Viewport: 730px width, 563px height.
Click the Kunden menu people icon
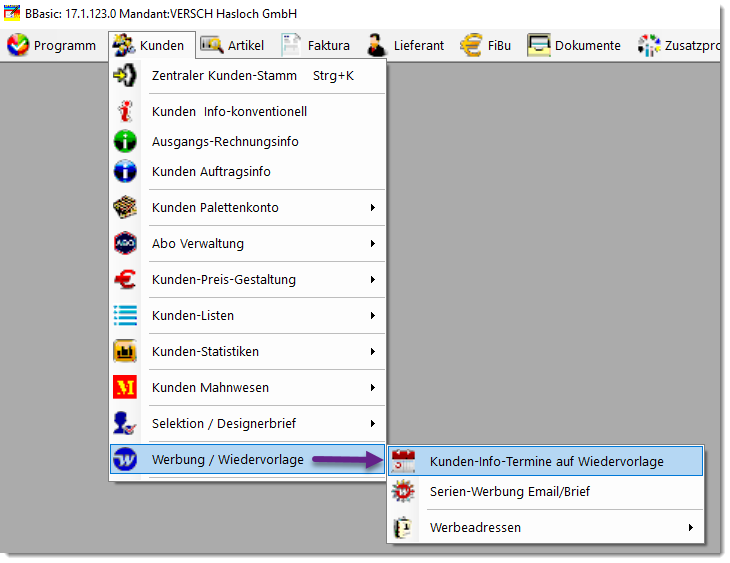pos(124,45)
